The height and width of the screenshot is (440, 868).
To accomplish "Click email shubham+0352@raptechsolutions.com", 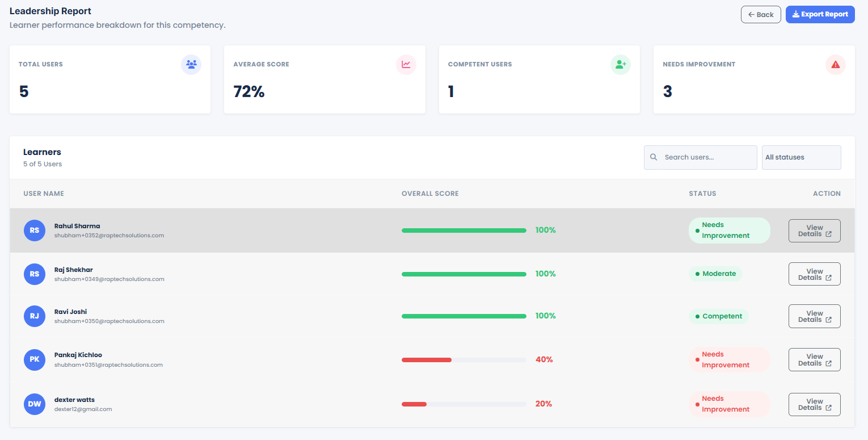I will 109,236.
